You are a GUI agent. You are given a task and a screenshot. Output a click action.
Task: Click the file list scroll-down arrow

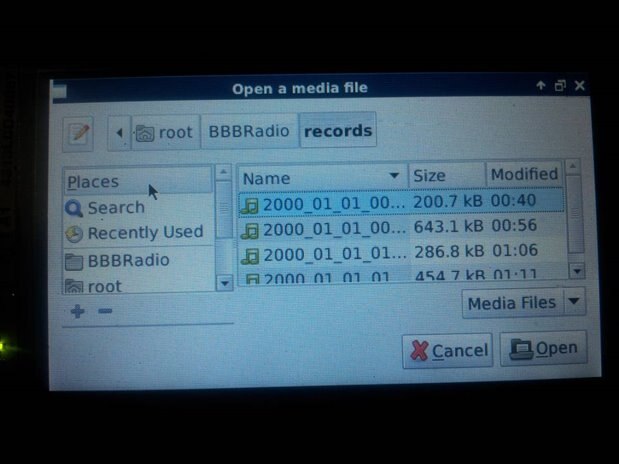point(577,271)
